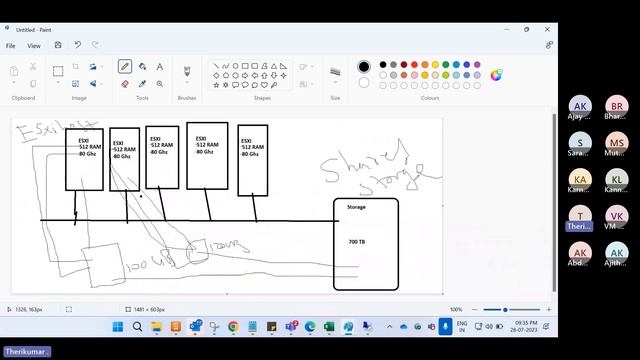Image resolution: width=640 pixels, height=360 pixels.
Task: Open the shape Fill dropdown
Action: coord(306,84)
